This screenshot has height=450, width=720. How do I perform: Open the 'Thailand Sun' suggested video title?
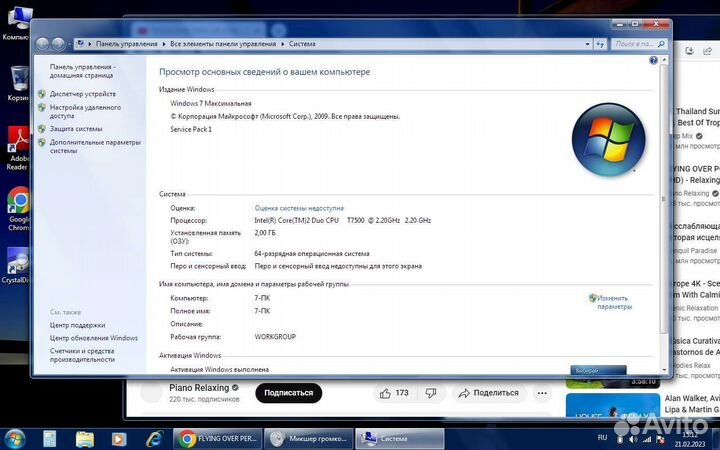tap(697, 117)
